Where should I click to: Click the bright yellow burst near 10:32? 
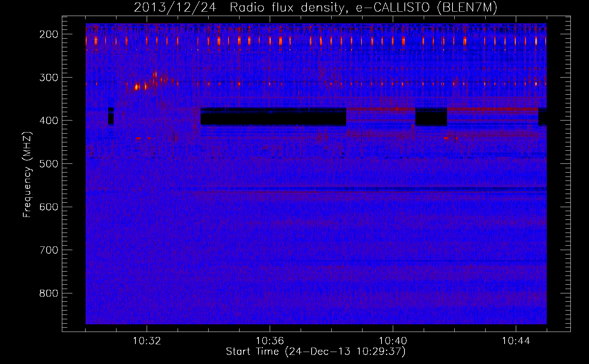137,87
